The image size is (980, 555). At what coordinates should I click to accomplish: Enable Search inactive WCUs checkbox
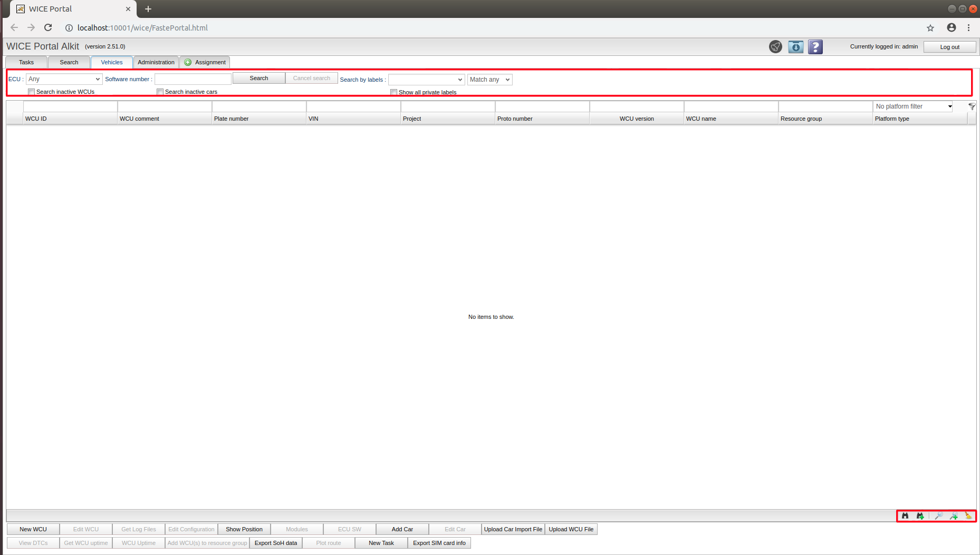32,92
